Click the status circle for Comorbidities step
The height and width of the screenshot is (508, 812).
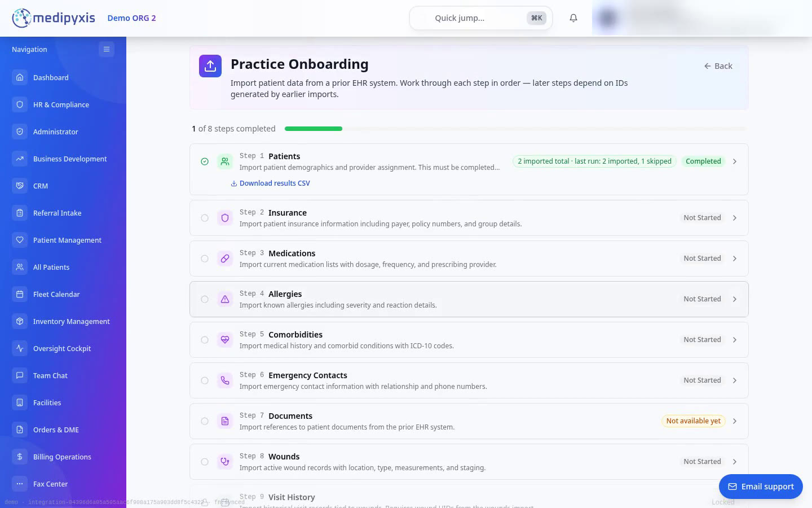point(205,340)
